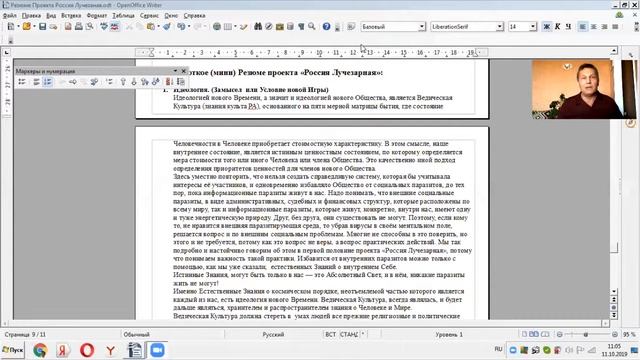
Task: Open the Таблица menu
Action: coord(123,16)
